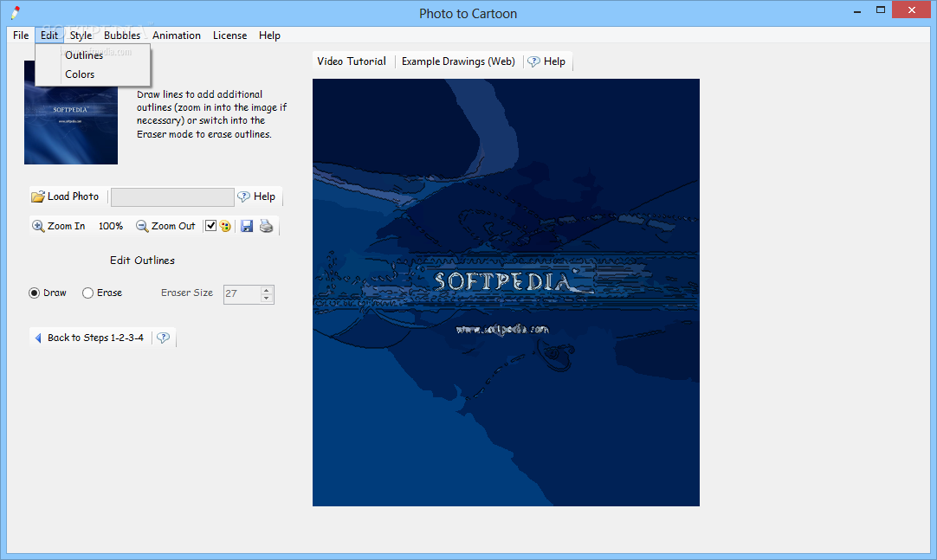Click the cartoon image canvas
Screen dimensions: 937x560
(x=506, y=293)
